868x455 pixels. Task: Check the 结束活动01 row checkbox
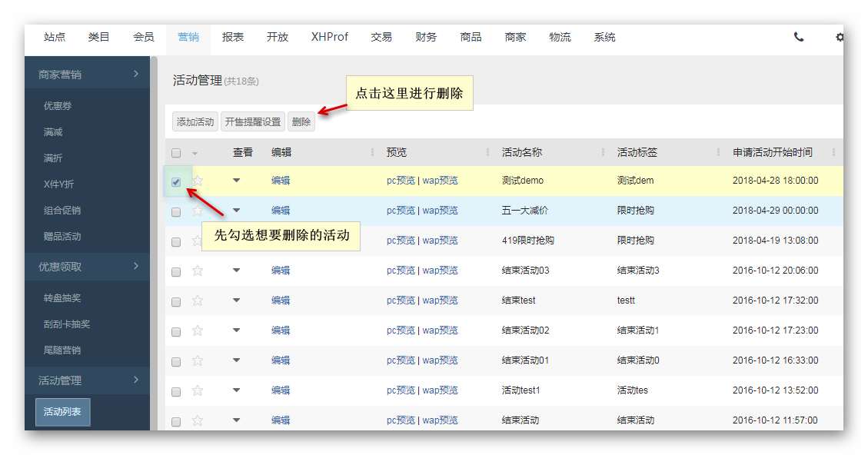point(176,361)
